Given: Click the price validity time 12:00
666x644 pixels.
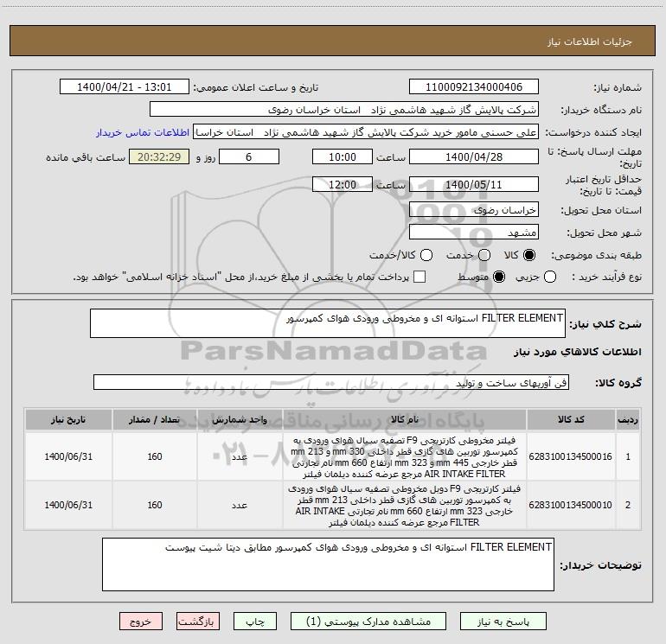Looking at the screenshot, I should [343, 185].
